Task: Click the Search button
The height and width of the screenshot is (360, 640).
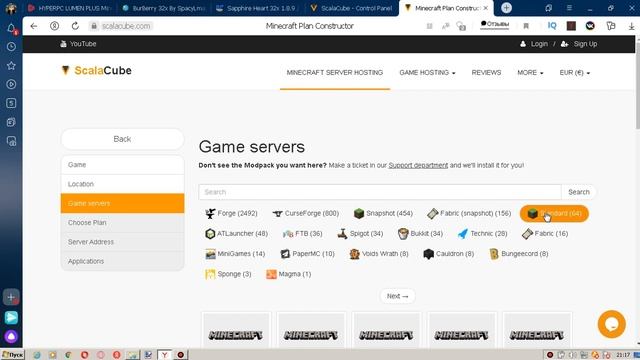Action: 578,192
